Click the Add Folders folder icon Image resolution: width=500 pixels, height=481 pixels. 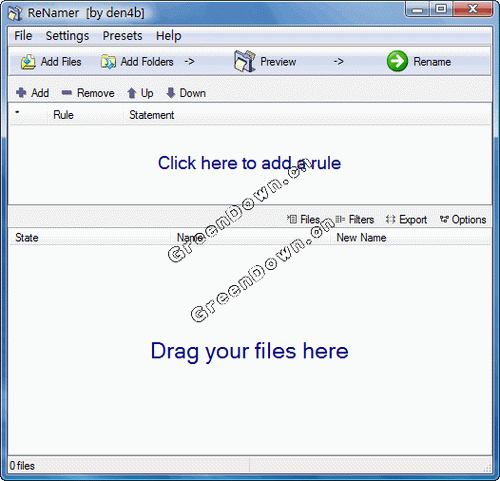108,62
